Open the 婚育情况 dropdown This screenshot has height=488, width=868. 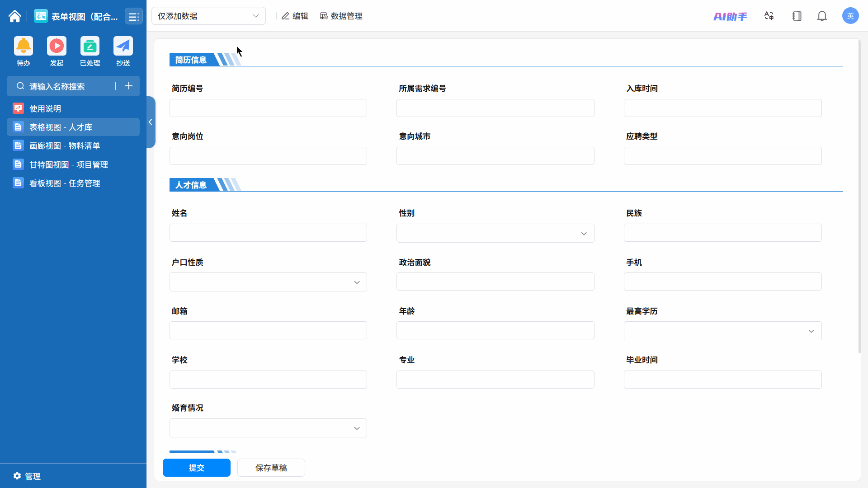coord(268,428)
